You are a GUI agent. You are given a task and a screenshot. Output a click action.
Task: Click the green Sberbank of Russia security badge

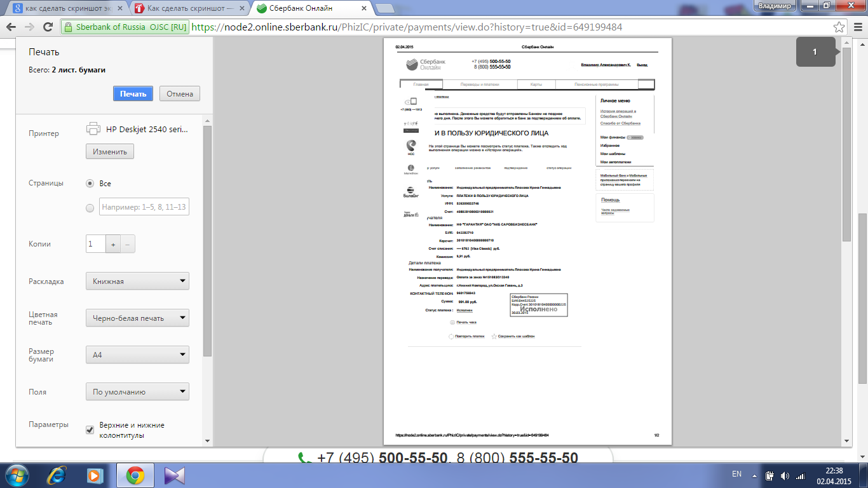(125, 27)
